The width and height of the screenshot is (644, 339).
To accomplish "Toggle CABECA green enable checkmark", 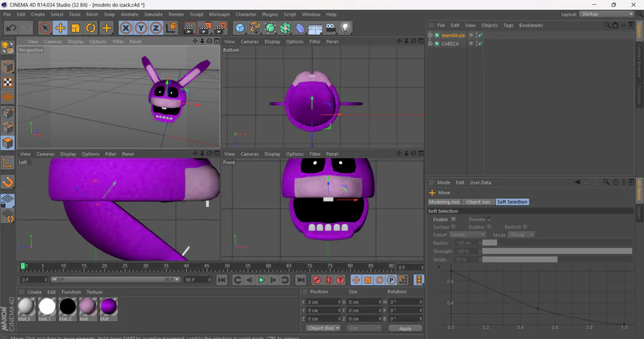I will click(x=481, y=44).
